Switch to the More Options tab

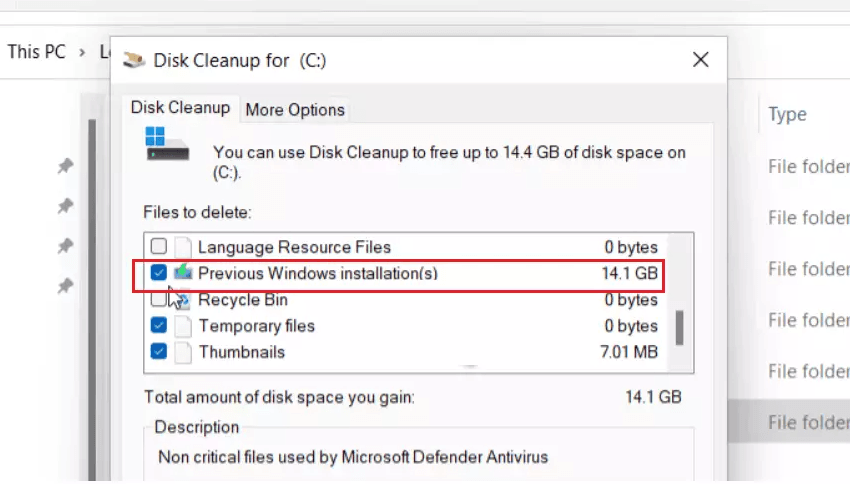[x=295, y=110]
